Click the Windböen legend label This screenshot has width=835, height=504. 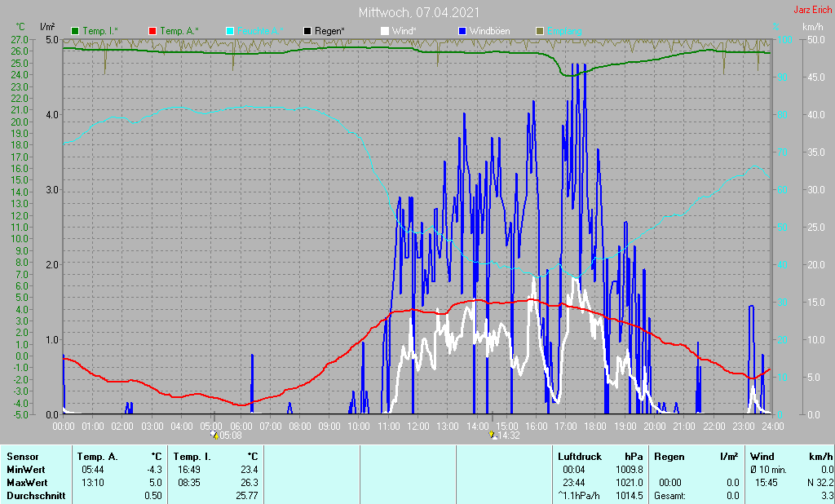[x=489, y=31]
